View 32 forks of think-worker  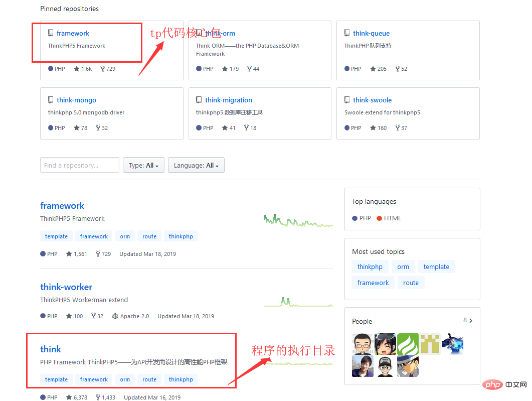[97, 316]
